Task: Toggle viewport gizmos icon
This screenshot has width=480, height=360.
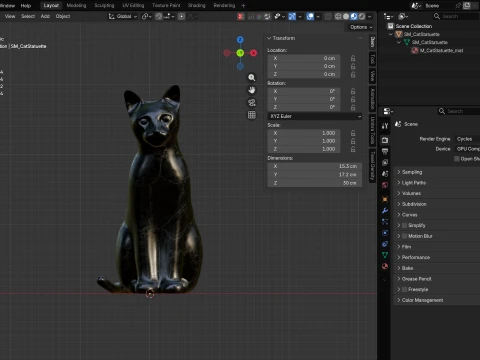Action: [x=292, y=16]
